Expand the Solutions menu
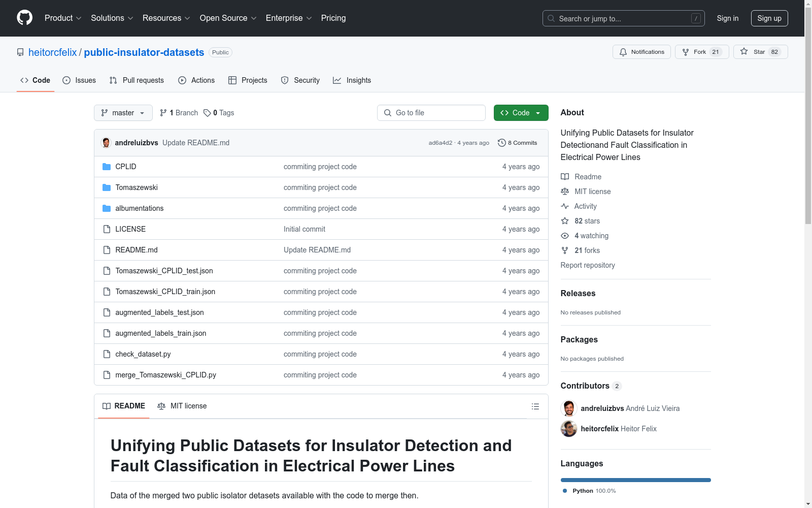 pos(112,18)
